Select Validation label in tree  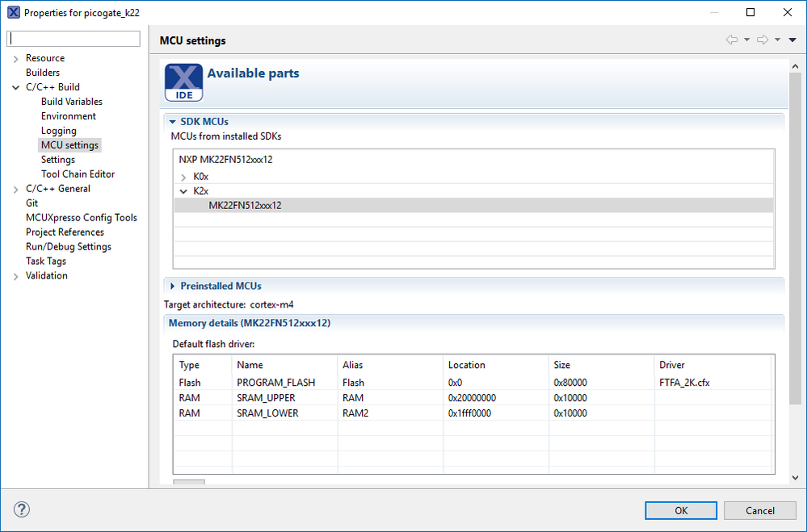coord(46,275)
